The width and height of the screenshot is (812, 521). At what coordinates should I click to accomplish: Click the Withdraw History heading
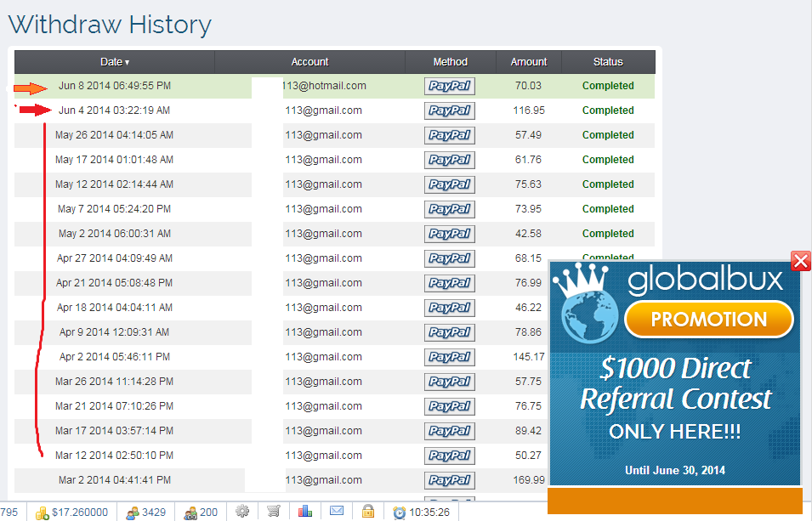click(x=110, y=25)
